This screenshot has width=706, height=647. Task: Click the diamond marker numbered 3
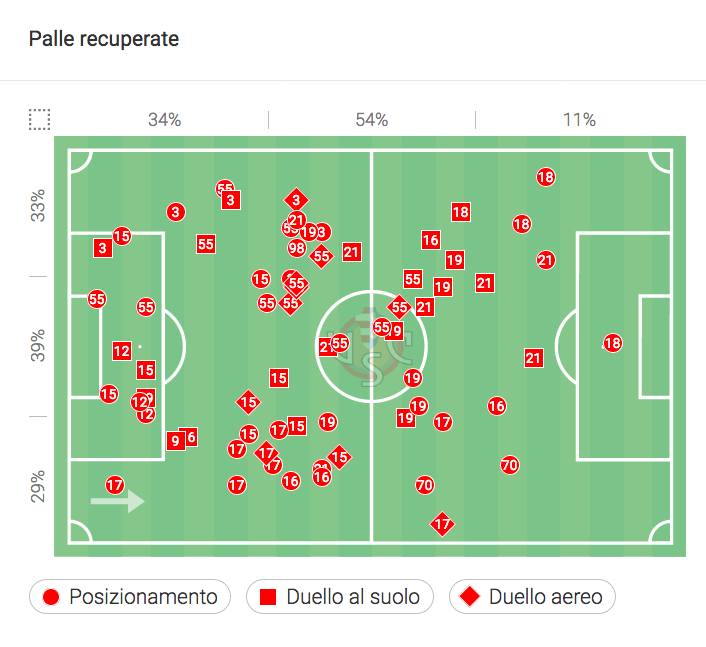click(295, 200)
